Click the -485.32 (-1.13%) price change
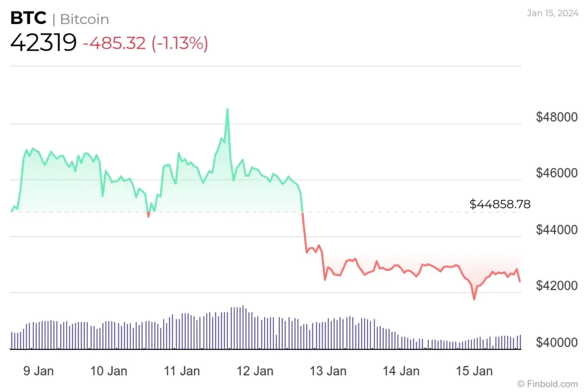The width and height of the screenshot is (588, 392). coord(145,44)
